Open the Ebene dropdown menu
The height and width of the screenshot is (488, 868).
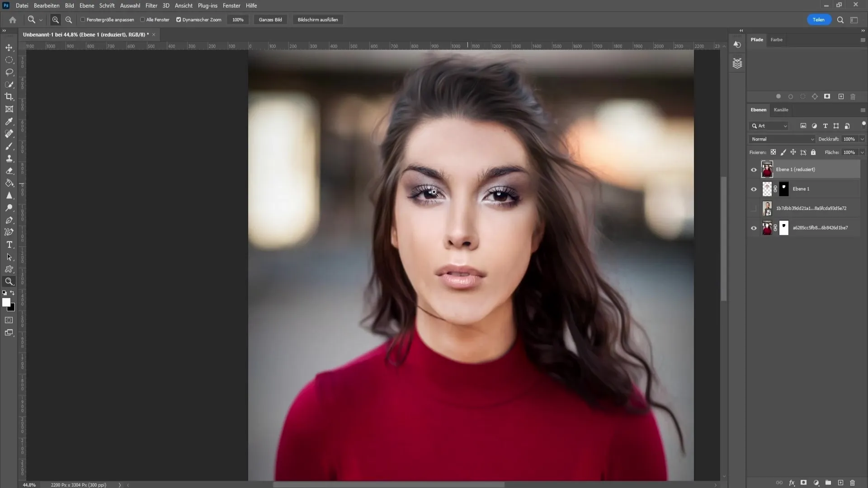(x=86, y=5)
